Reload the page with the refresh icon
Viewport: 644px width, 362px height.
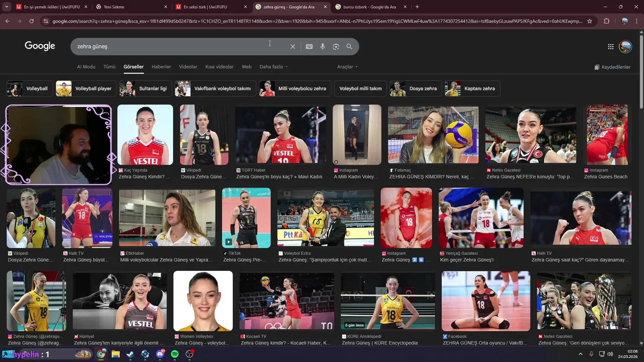click(31, 21)
